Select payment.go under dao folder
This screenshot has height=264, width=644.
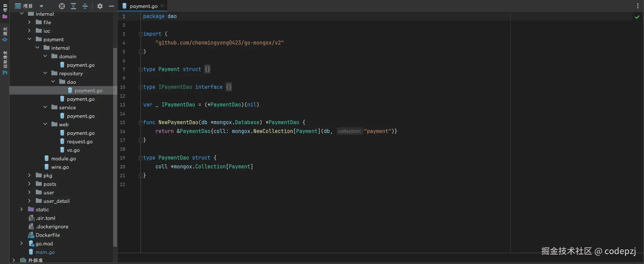click(88, 90)
